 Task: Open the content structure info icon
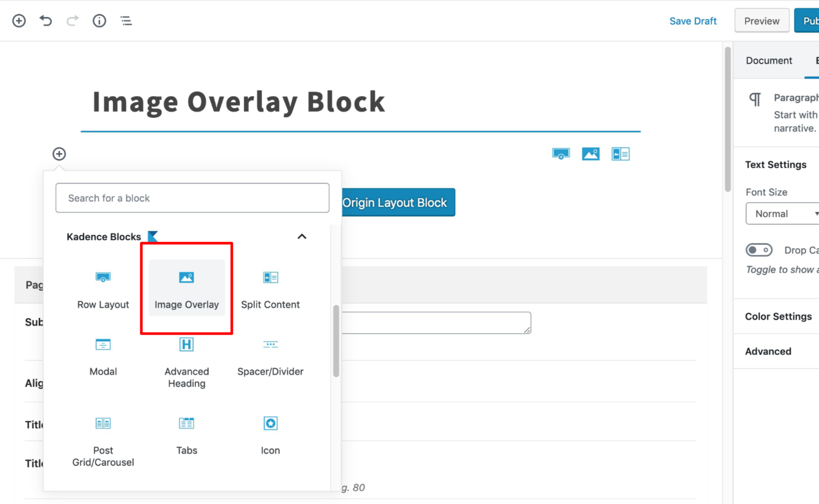pos(99,20)
